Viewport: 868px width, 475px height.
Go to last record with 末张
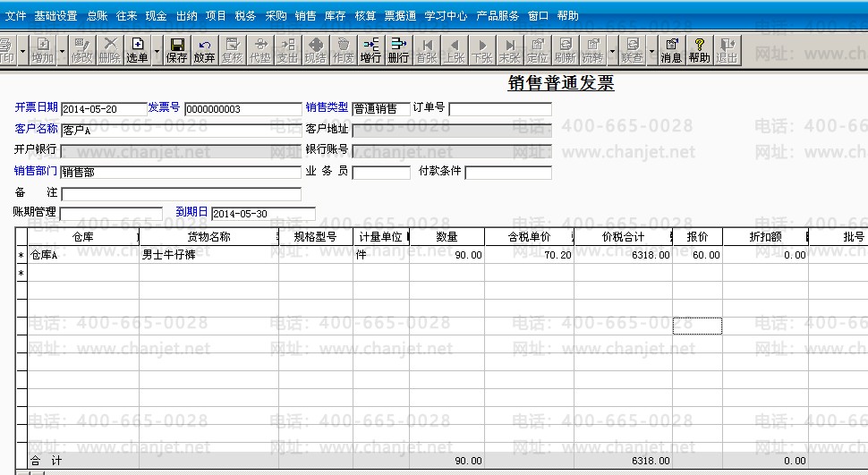pos(510,50)
